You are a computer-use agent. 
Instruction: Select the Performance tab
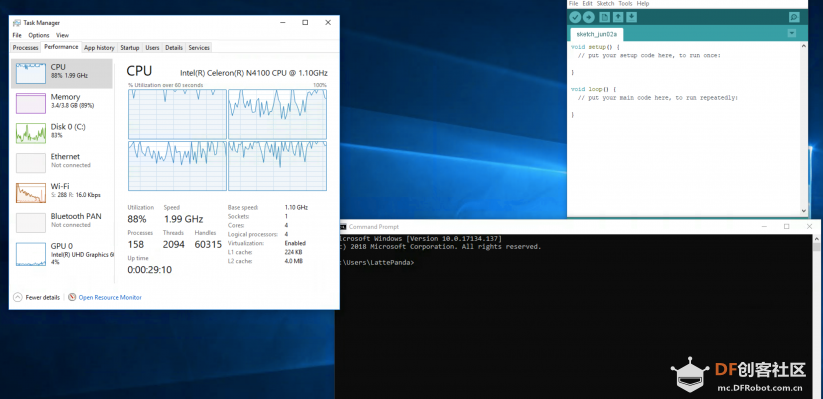(x=61, y=47)
